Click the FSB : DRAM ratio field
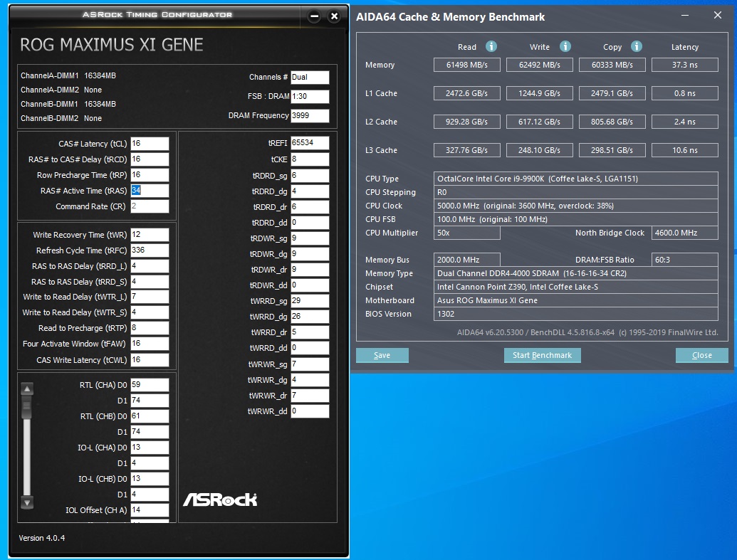 tap(310, 96)
